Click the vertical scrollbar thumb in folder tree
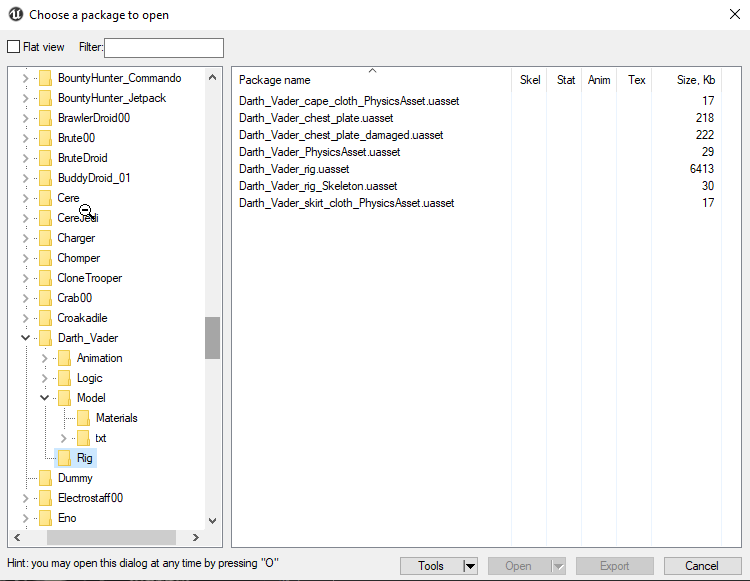Image resolution: width=750 pixels, height=581 pixels. [x=212, y=338]
